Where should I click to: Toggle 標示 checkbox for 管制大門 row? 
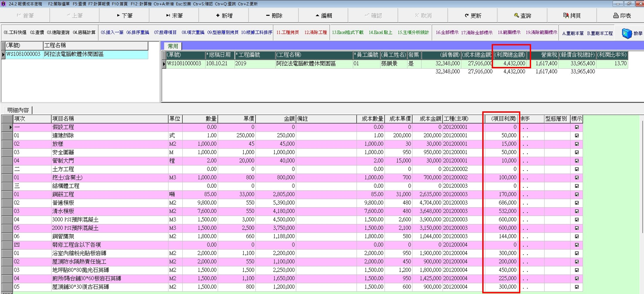point(577,161)
